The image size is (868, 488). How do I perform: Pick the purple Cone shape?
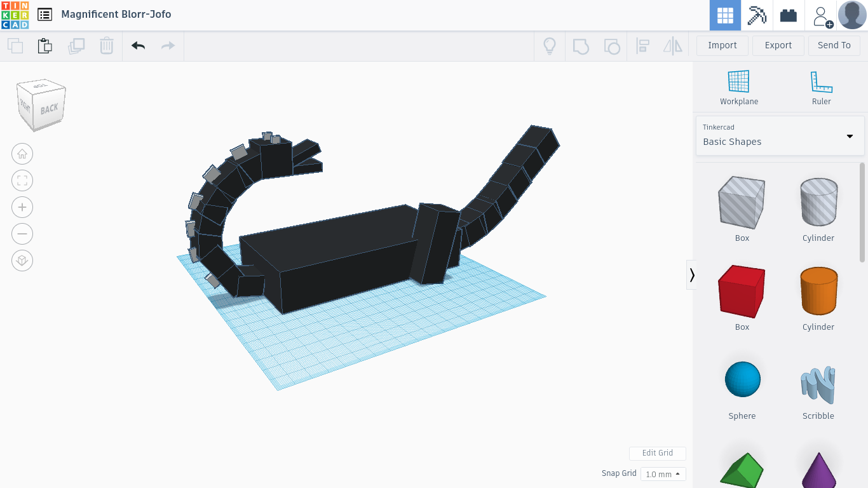pos(818,470)
